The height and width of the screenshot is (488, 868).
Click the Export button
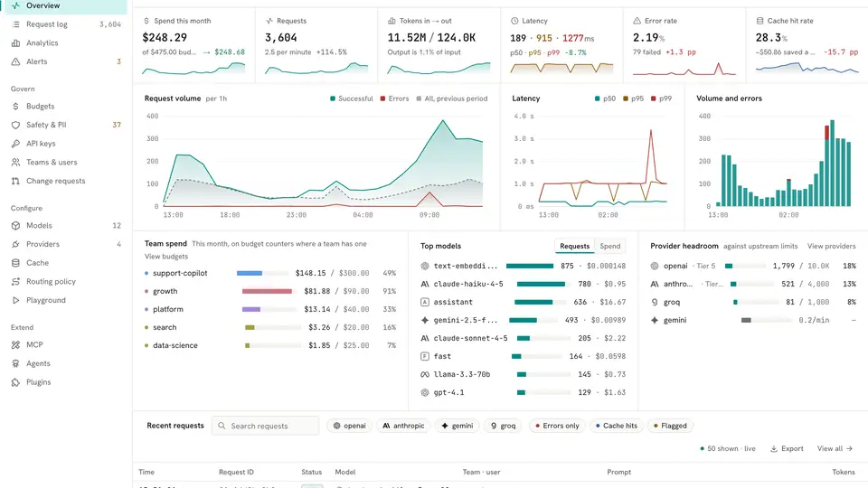pyautogui.click(x=787, y=449)
